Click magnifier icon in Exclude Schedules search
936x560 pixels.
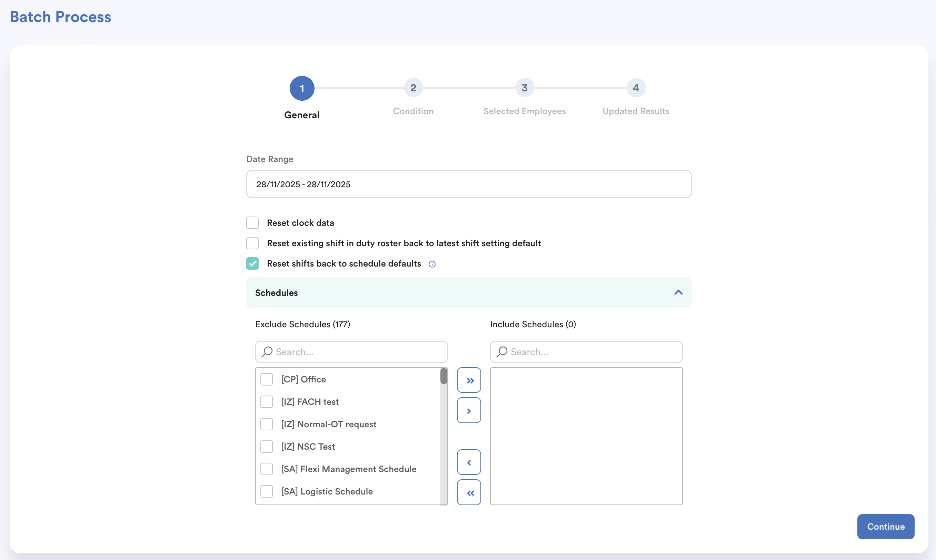click(x=267, y=352)
